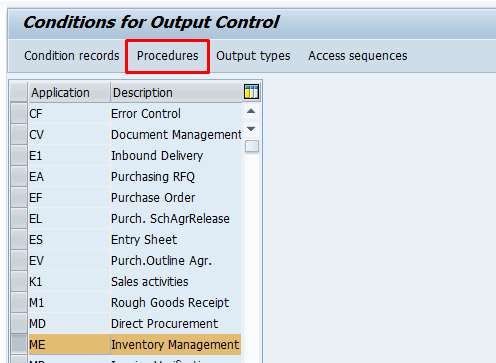Click Output types button
This screenshot has width=496, height=363.
click(x=253, y=56)
